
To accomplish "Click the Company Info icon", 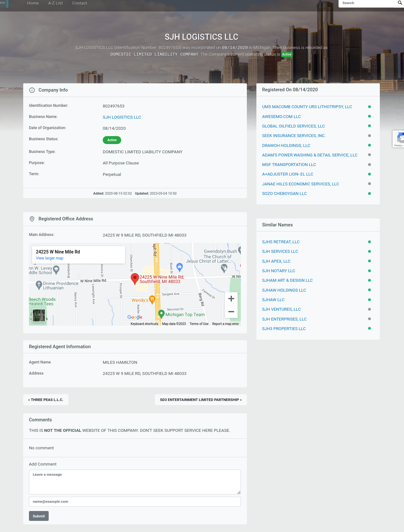I will (32, 90).
